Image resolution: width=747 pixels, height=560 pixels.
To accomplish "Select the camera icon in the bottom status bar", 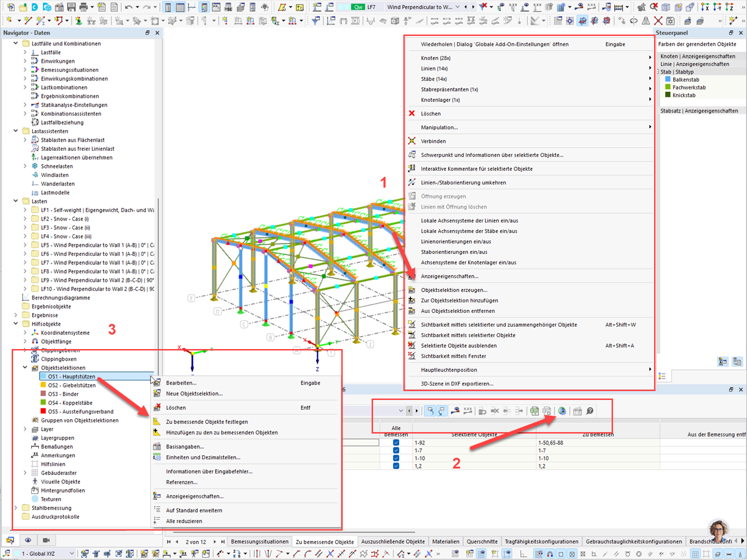I will pos(46,540).
